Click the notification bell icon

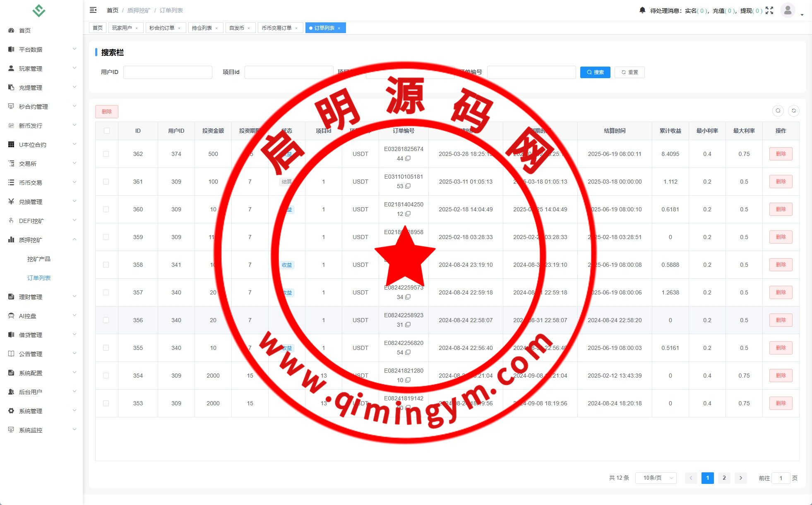tap(642, 10)
